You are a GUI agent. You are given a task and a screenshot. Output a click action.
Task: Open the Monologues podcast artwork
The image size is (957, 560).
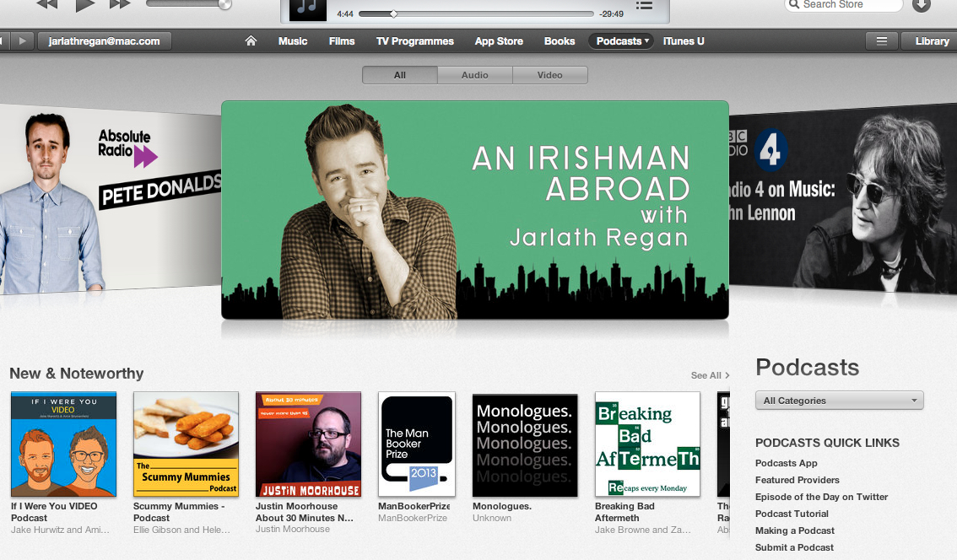pos(525,444)
